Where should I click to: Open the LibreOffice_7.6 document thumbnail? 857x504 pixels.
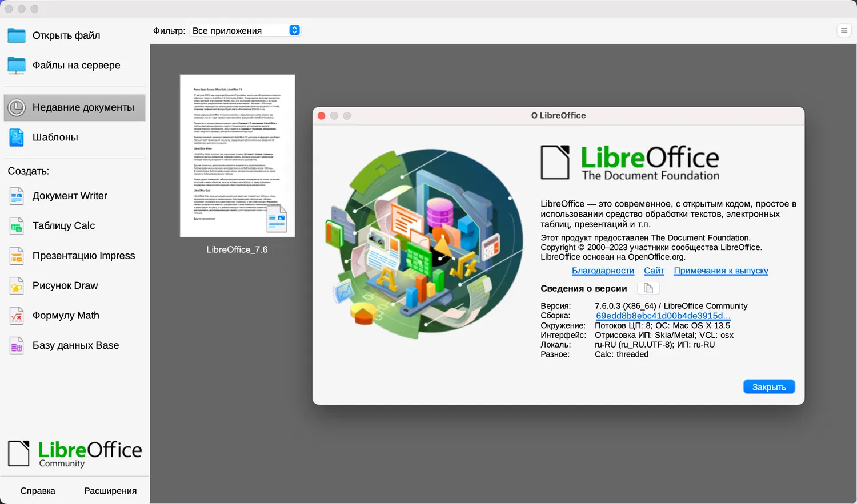pyautogui.click(x=237, y=156)
